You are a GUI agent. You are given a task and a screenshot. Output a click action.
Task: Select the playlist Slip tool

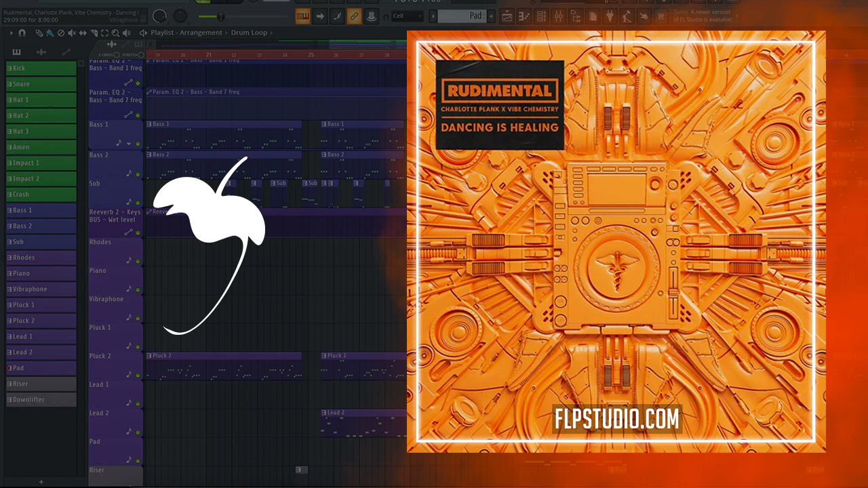pos(83,33)
